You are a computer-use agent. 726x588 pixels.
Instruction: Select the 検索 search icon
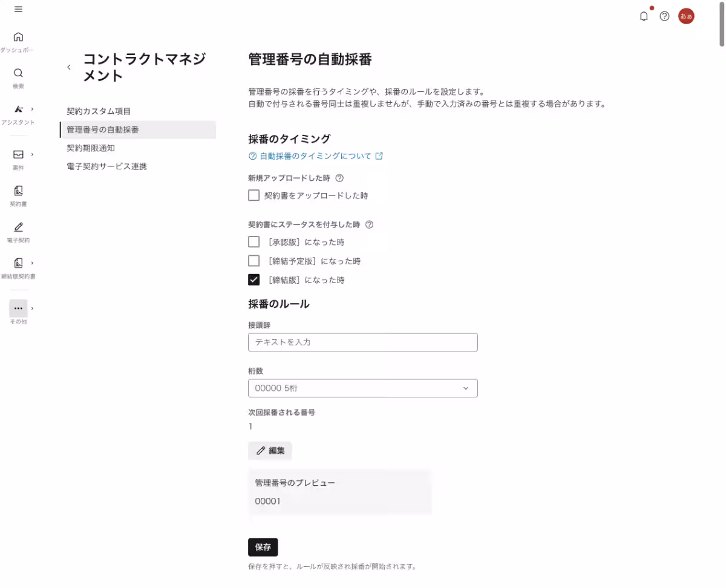click(18, 73)
